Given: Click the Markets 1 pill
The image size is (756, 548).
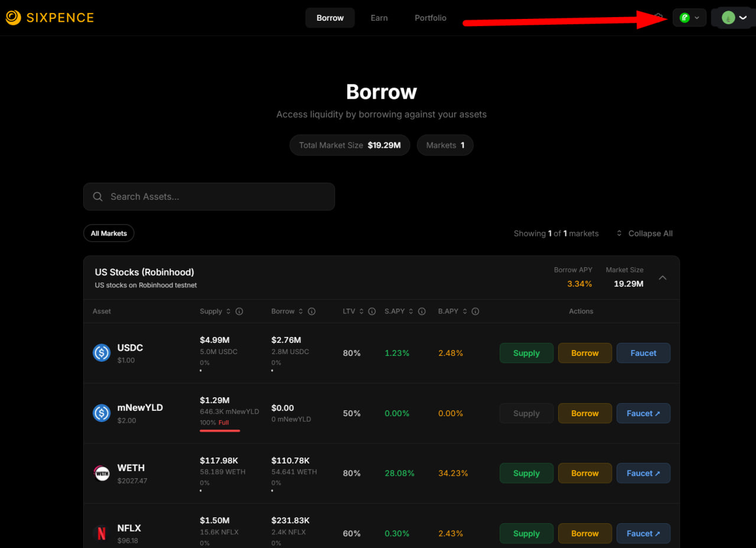Looking at the screenshot, I should (x=445, y=145).
